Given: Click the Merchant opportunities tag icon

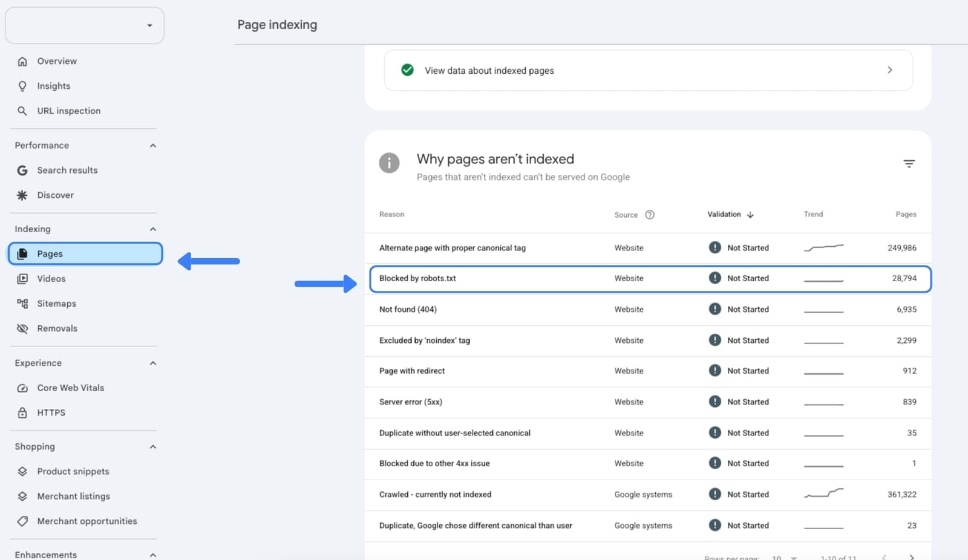Looking at the screenshot, I should click(x=22, y=521).
